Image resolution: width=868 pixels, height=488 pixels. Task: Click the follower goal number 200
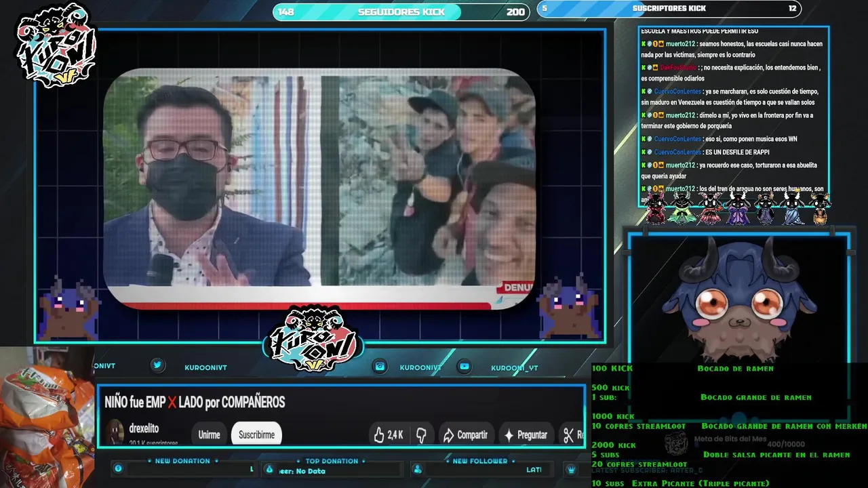coord(515,12)
